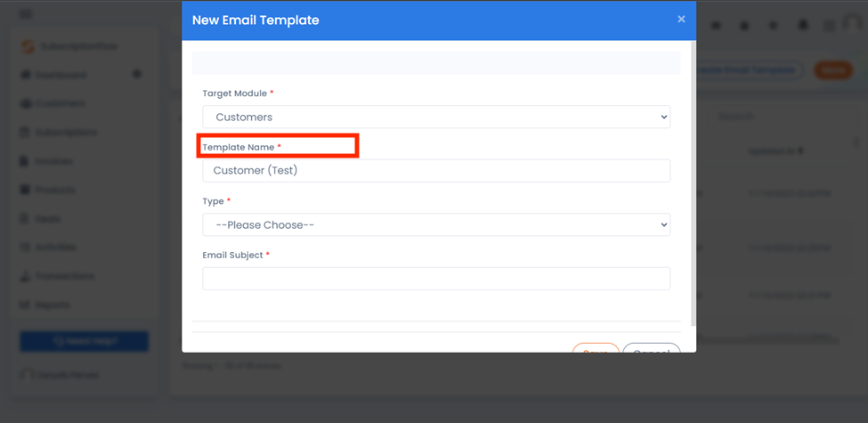Save the new email template

pyautogui.click(x=596, y=348)
